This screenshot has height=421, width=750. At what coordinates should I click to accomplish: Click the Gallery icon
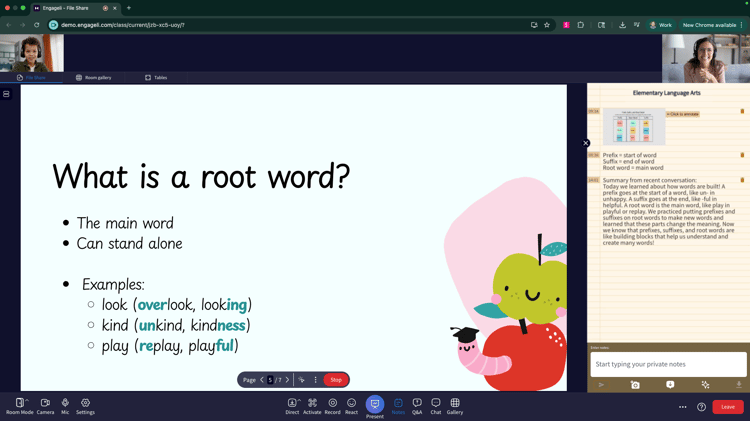tap(455, 403)
